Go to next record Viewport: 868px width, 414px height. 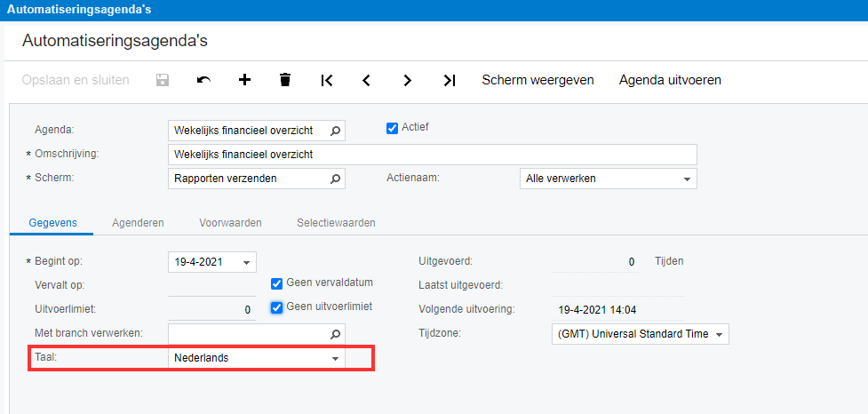pyautogui.click(x=407, y=80)
